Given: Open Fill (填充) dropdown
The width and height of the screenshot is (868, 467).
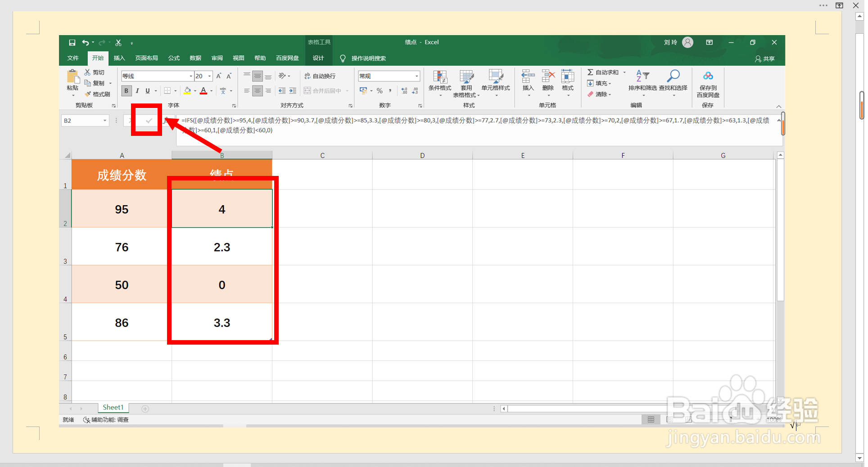Looking at the screenshot, I should coord(599,83).
